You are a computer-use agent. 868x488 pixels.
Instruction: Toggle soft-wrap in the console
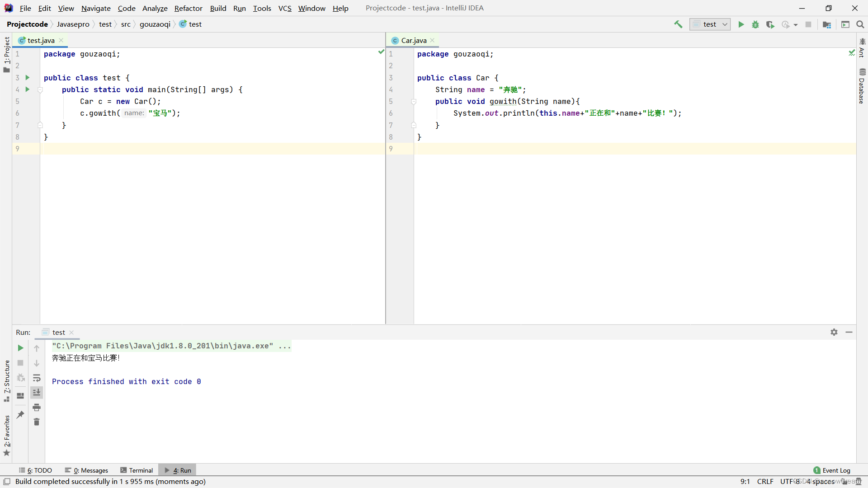click(x=37, y=378)
